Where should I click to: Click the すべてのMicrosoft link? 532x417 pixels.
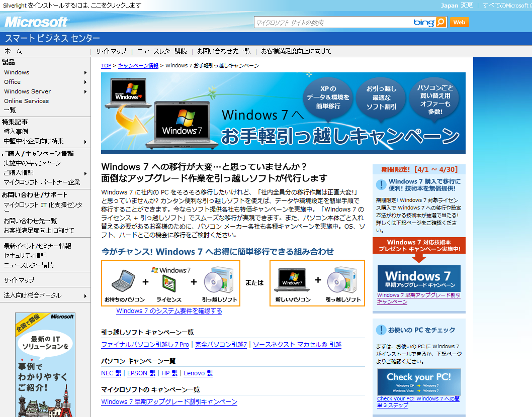pyautogui.click(x=506, y=6)
